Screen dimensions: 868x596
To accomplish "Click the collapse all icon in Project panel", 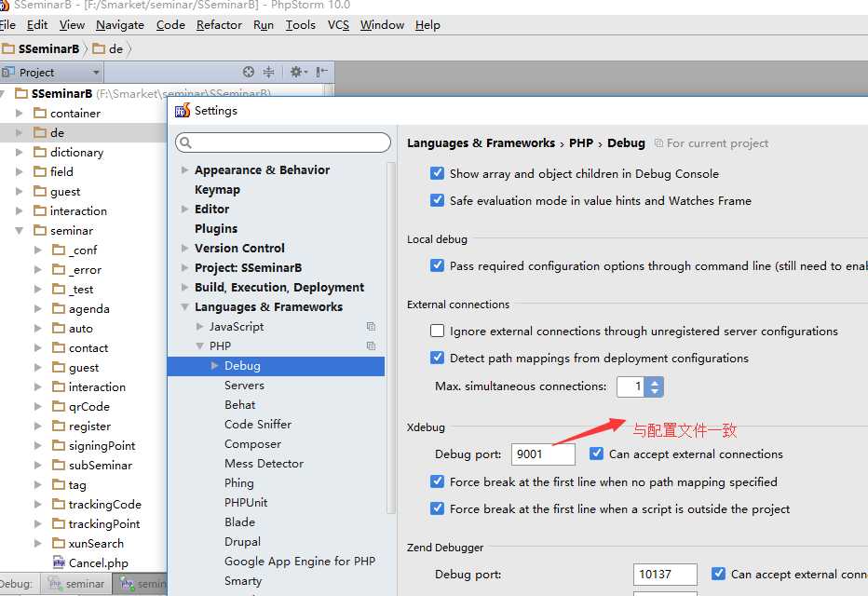I will [x=268, y=72].
